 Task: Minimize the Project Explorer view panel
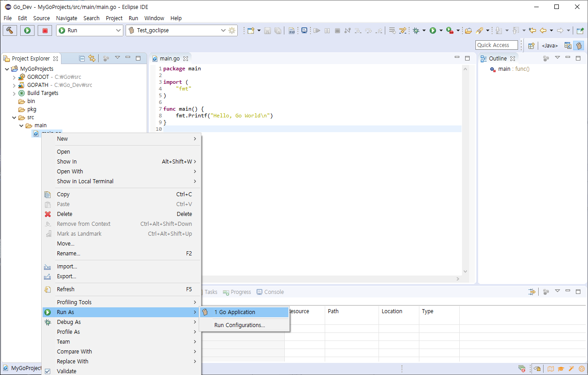(x=128, y=58)
